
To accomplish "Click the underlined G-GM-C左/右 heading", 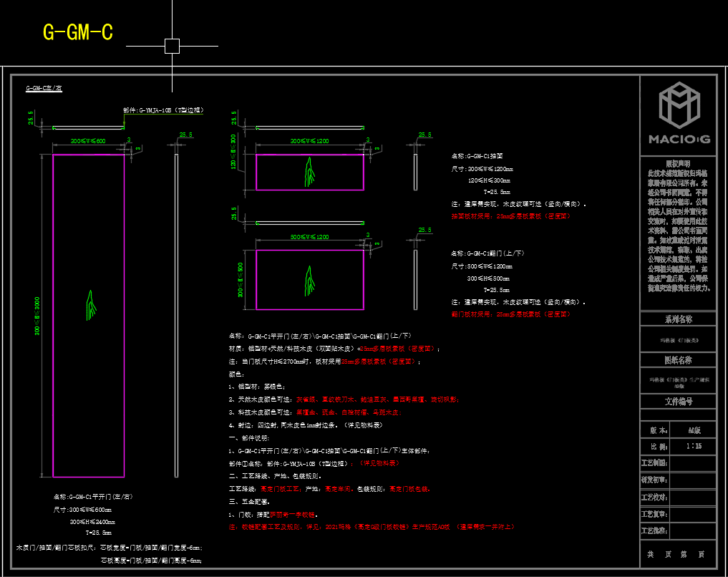I will click(x=45, y=89).
